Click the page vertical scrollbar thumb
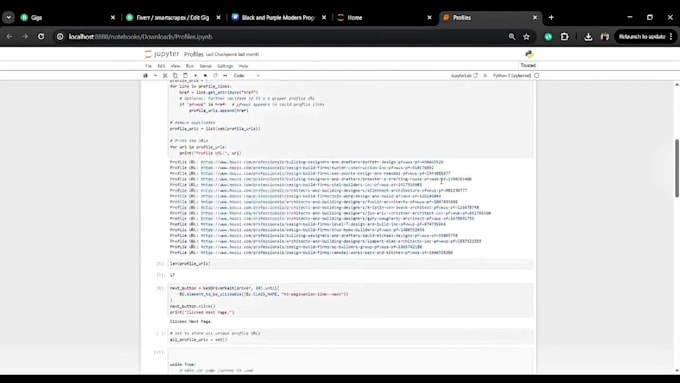 coord(677,168)
